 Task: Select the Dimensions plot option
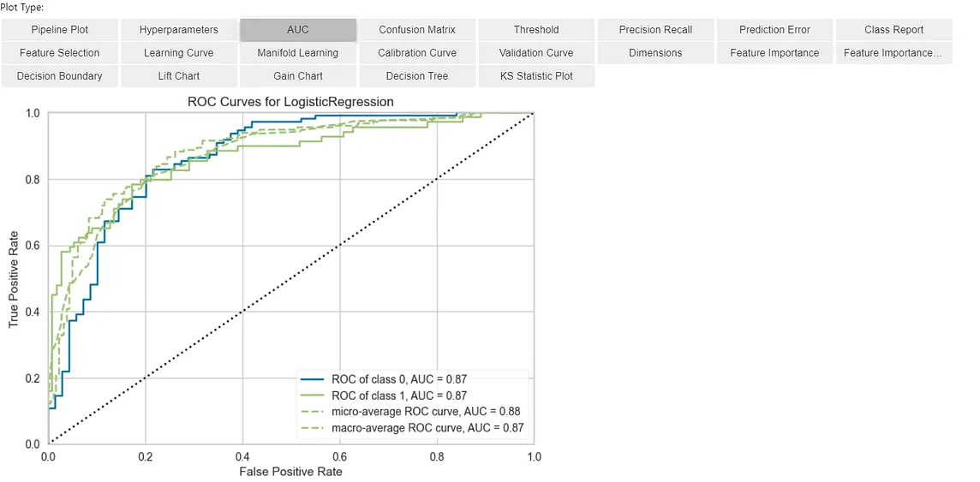(655, 53)
